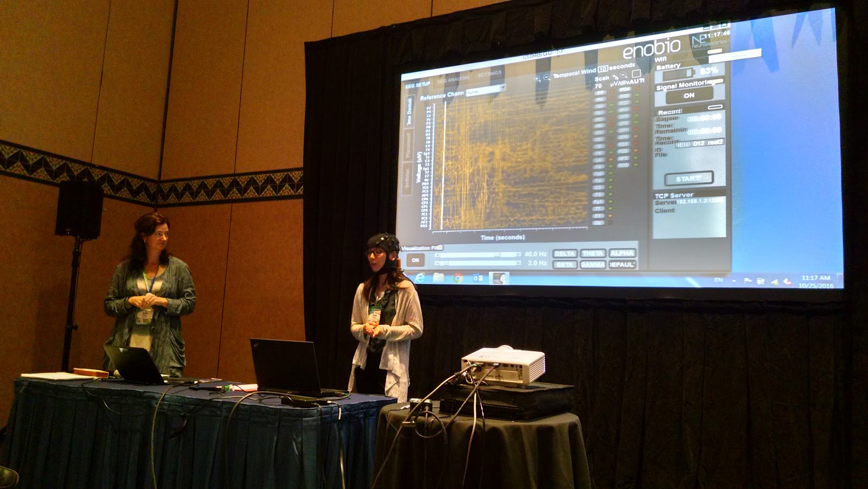Click the taskbar clock showing 11:17 AM
This screenshot has width=868, height=489.
coord(816,278)
